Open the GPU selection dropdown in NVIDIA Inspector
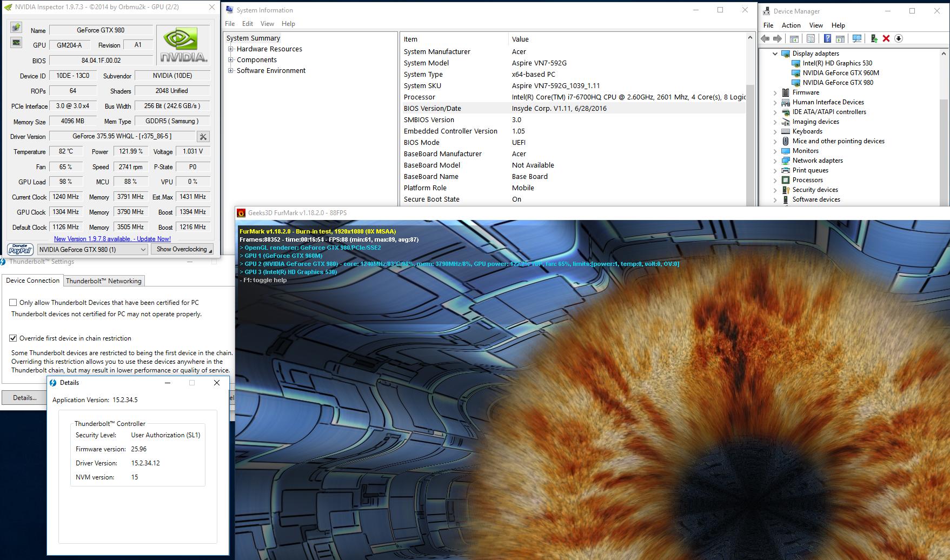The width and height of the screenshot is (950, 560). pyautogui.click(x=92, y=249)
